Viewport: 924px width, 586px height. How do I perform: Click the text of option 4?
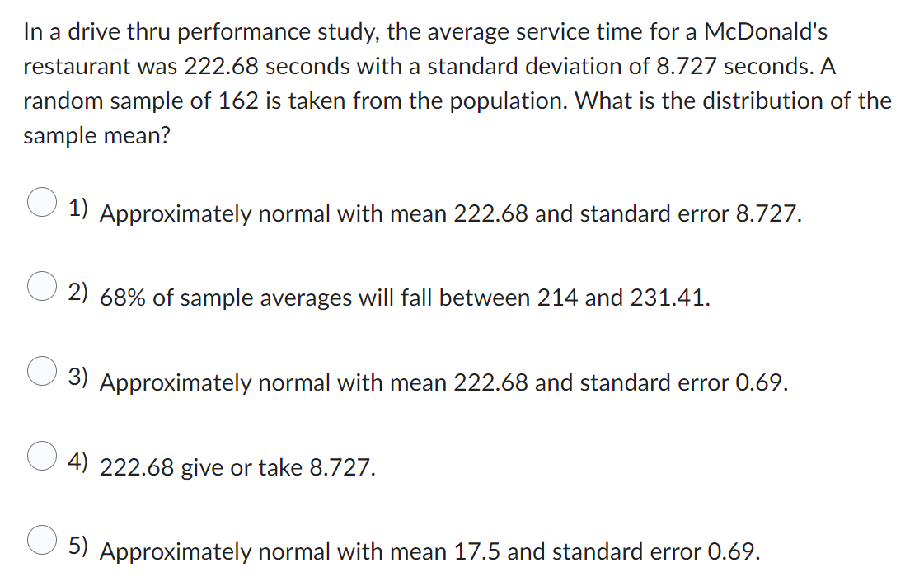[237, 468]
